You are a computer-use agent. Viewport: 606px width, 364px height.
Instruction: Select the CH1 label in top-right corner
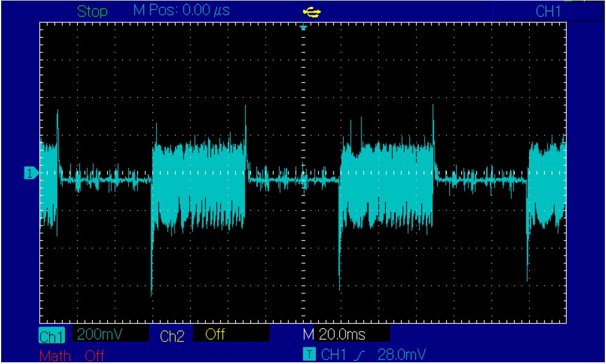pyautogui.click(x=548, y=11)
